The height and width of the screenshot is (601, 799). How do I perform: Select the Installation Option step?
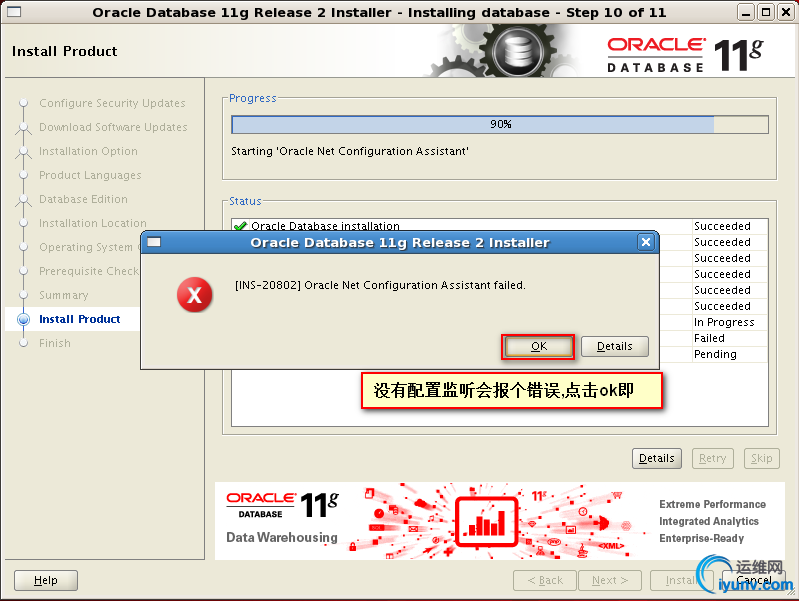click(x=88, y=151)
